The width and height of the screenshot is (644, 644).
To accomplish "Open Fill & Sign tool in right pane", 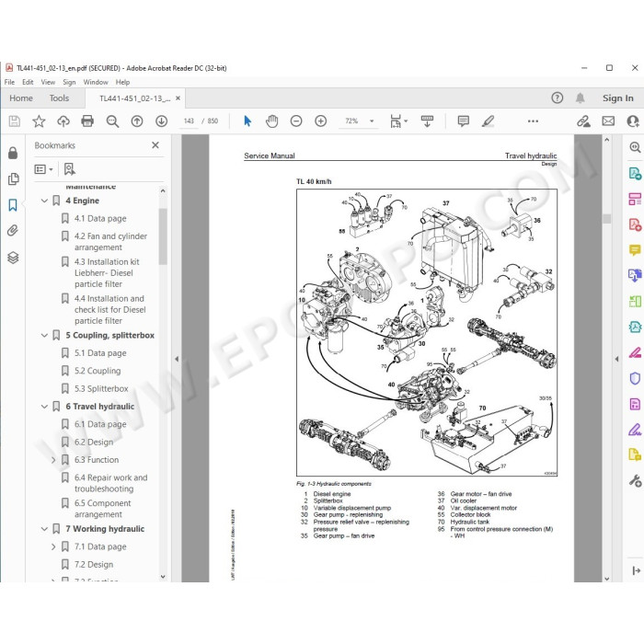I will click(x=635, y=430).
